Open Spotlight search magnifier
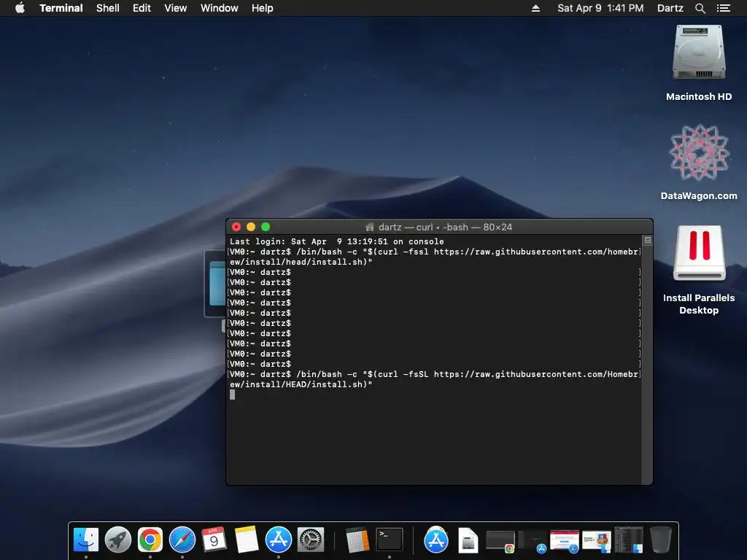Image resolution: width=747 pixels, height=560 pixels. [700, 8]
